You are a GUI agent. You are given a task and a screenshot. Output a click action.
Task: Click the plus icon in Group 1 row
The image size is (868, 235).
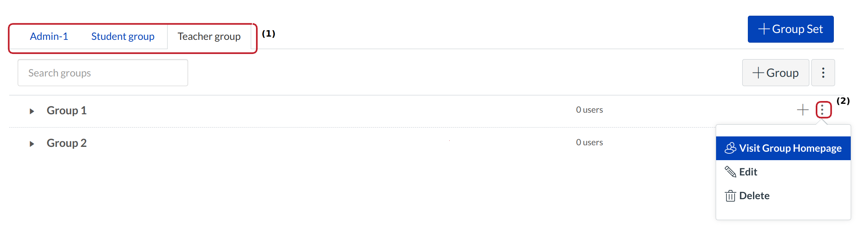click(802, 110)
